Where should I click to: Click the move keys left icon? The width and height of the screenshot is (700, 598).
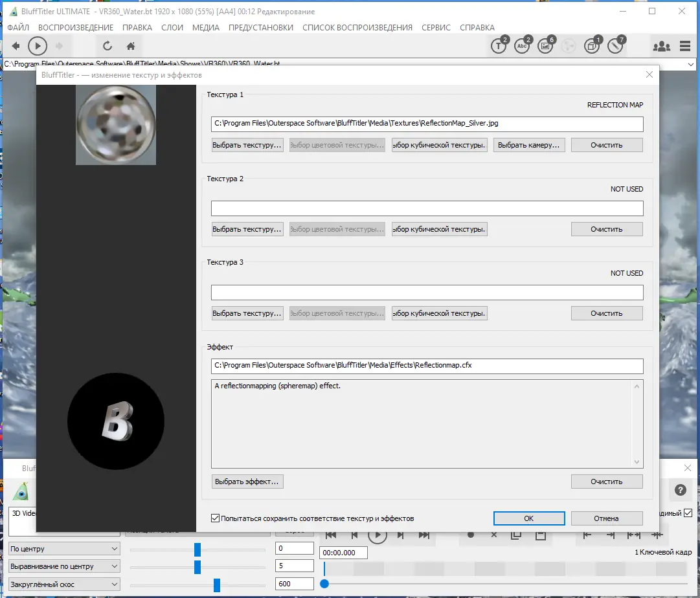coord(587,535)
